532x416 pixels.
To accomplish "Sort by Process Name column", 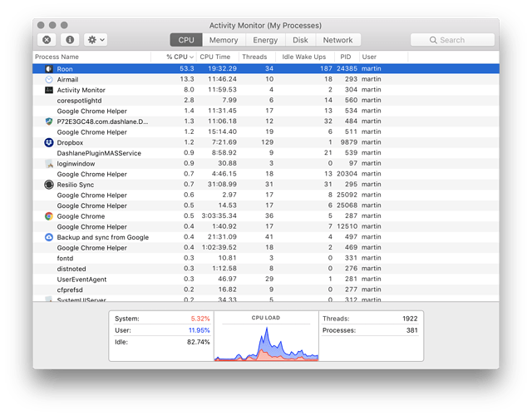I will (91, 57).
